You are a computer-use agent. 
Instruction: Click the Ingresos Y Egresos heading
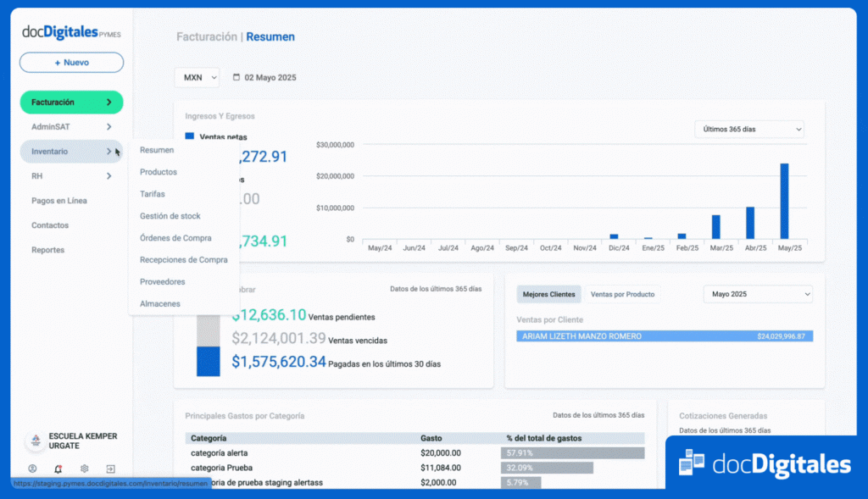pyautogui.click(x=220, y=116)
